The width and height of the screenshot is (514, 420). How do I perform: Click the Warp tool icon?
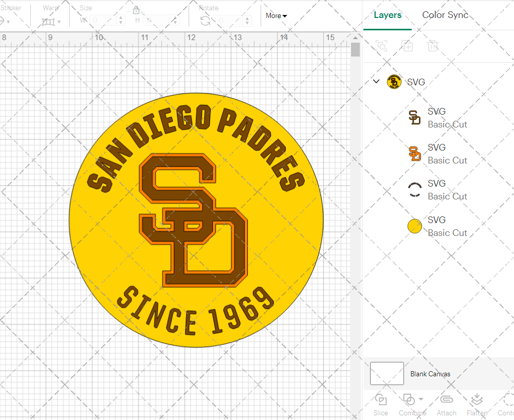[48, 22]
